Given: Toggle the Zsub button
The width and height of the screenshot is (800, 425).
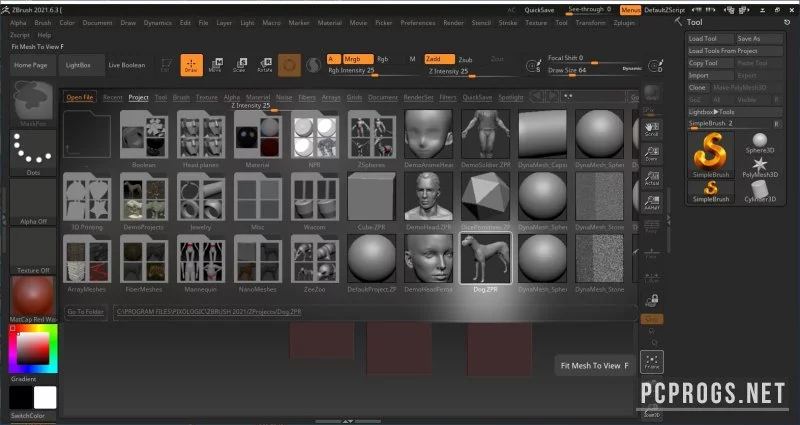Looking at the screenshot, I should click(465, 59).
